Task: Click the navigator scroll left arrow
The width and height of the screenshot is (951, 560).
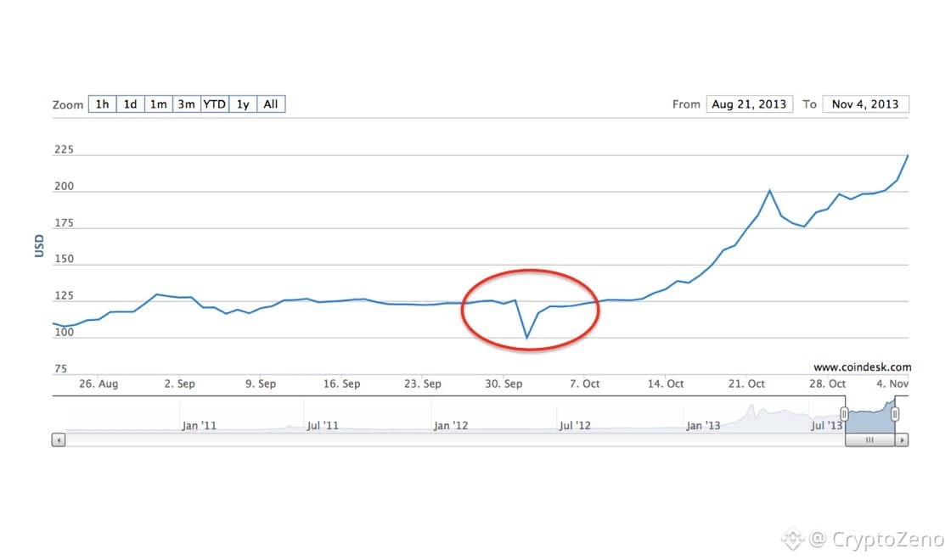Action: click(59, 440)
